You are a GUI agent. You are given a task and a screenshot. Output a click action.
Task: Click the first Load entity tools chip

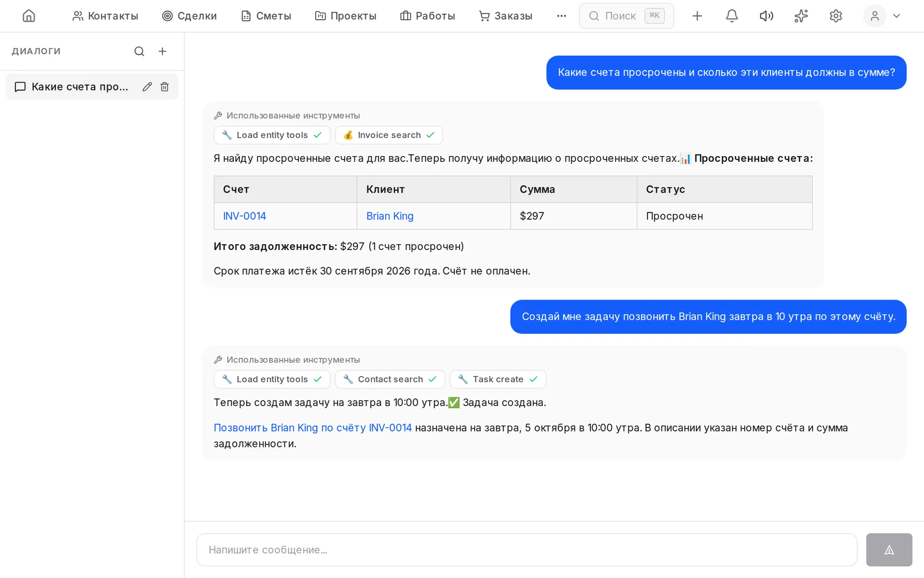pos(272,135)
